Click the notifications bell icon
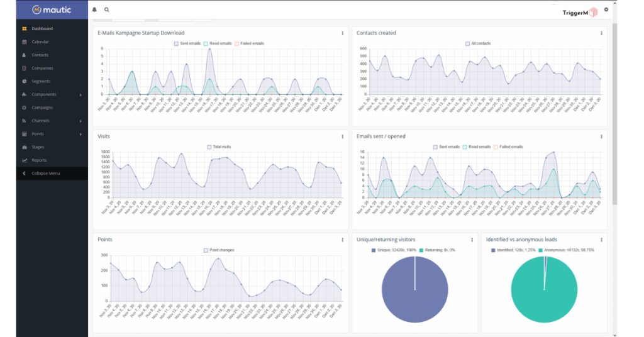This screenshot has width=644, height=337. [x=95, y=10]
